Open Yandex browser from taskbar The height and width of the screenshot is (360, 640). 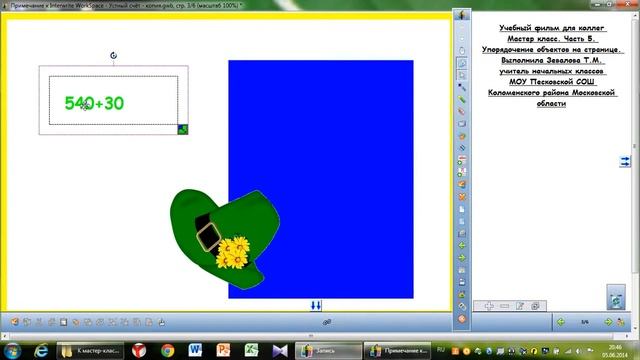pyautogui.click(x=139, y=351)
